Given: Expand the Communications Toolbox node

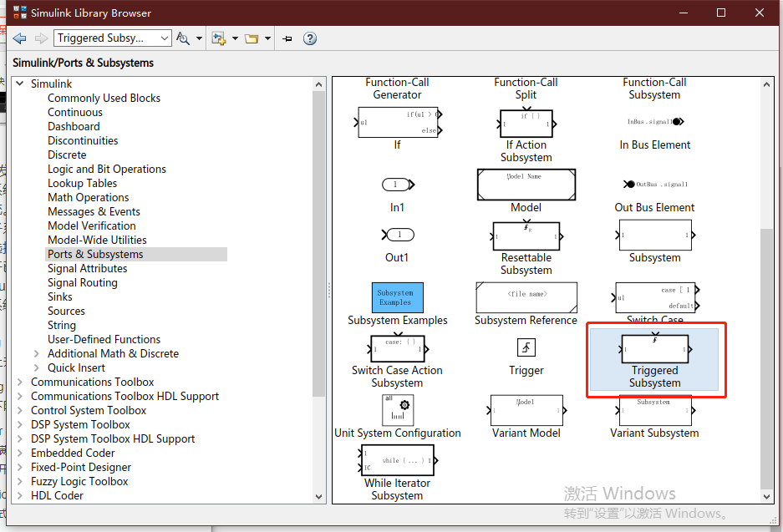Looking at the screenshot, I should click(x=20, y=382).
